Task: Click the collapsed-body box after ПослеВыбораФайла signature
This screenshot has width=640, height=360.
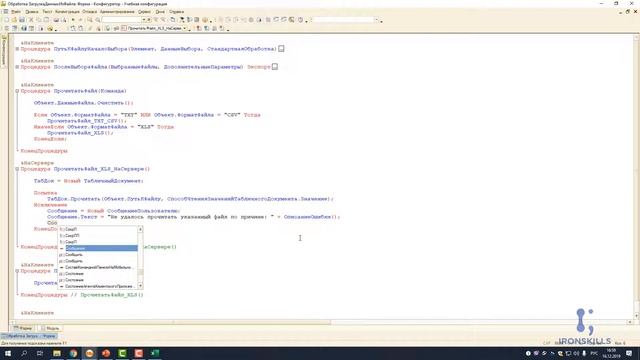Action: pos(275,67)
